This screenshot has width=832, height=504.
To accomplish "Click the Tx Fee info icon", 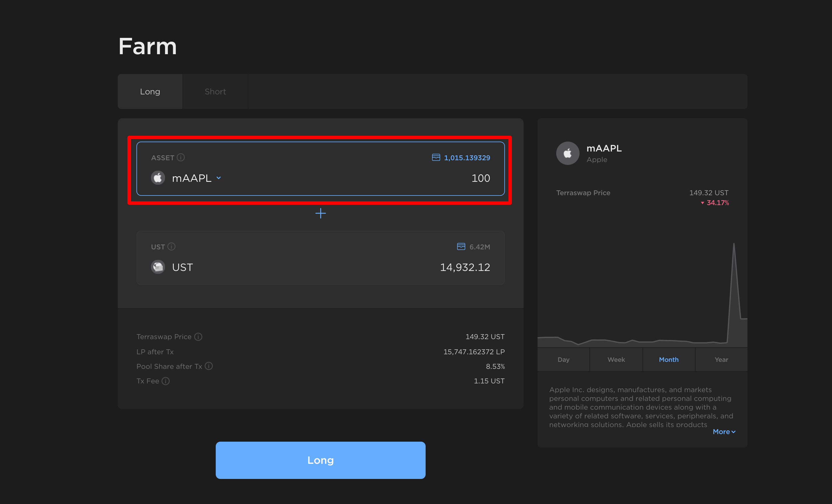I will click(166, 381).
